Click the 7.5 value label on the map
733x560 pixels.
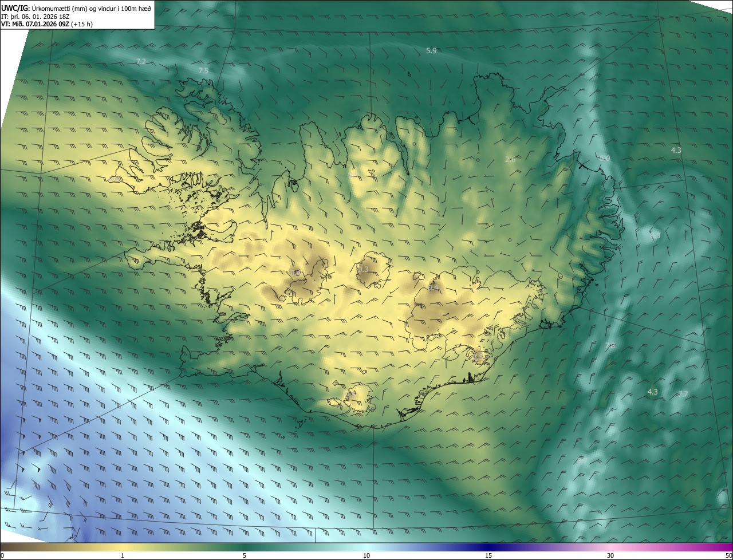coord(203,70)
